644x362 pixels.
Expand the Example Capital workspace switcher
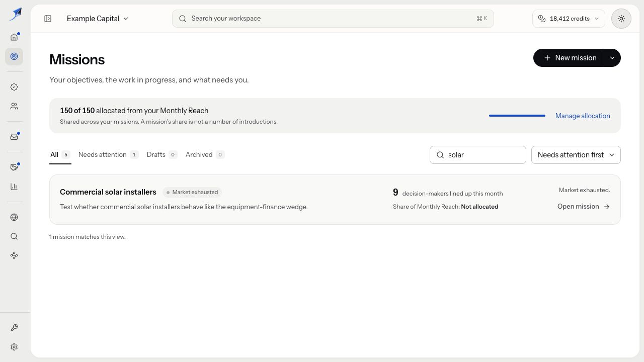pos(98,19)
